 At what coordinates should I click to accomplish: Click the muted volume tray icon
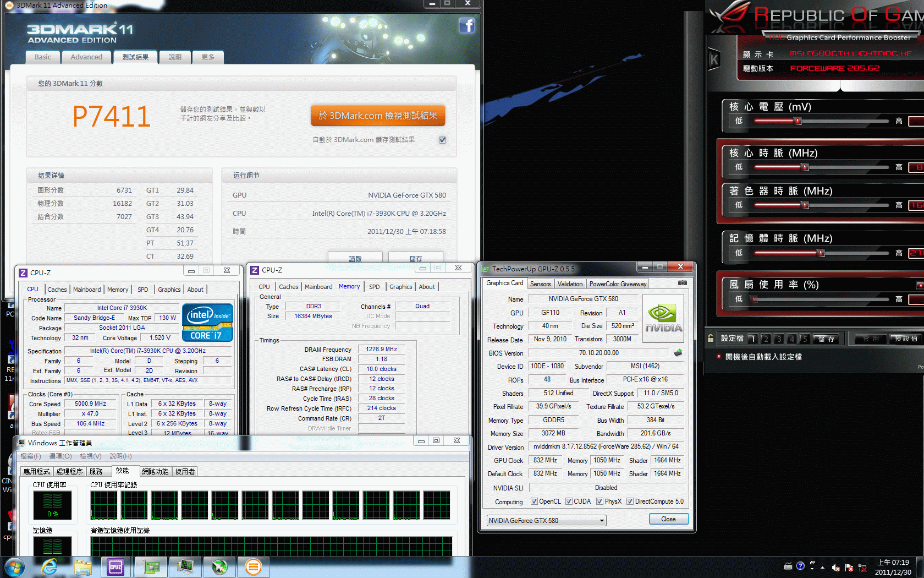pyautogui.click(x=836, y=568)
